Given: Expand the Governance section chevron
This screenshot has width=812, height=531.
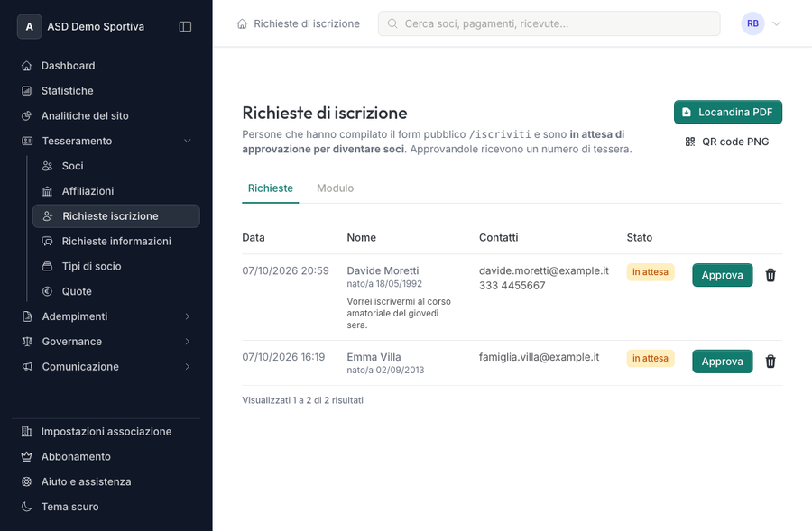Looking at the screenshot, I should click(188, 342).
